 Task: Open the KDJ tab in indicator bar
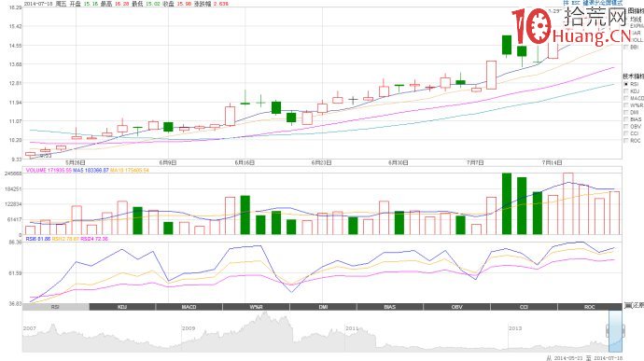pyautogui.click(x=122, y=307)
